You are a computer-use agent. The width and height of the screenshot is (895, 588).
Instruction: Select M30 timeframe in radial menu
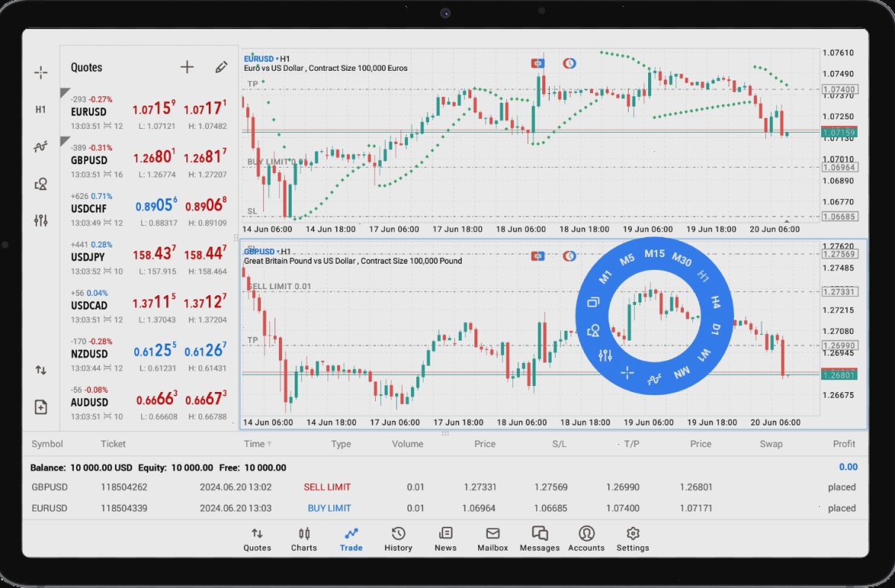682,259
